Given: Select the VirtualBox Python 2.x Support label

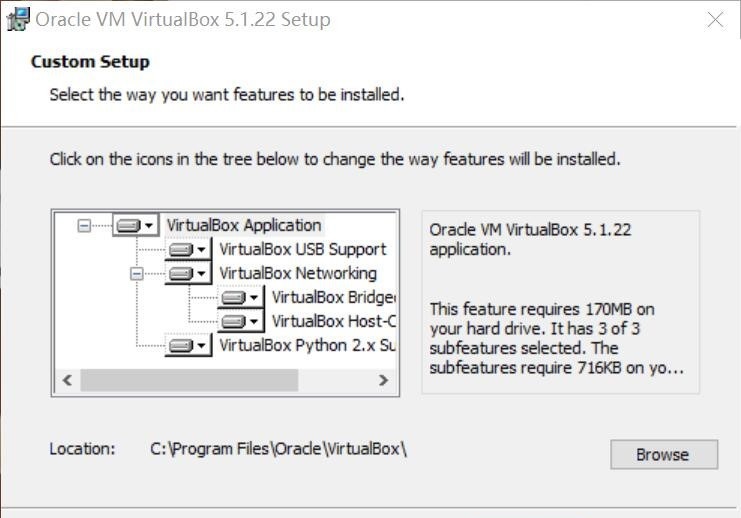Looking at the screenshot, I should pyautogui.click(x=307, y=346).
